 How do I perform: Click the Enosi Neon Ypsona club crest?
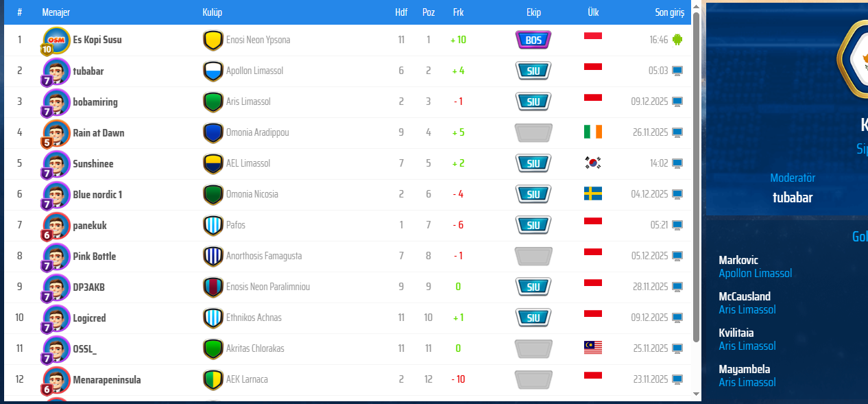[x=213, y=40]
